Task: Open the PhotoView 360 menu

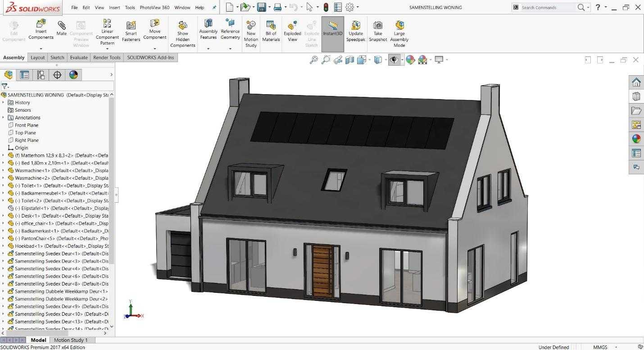Action: (154, 8)
